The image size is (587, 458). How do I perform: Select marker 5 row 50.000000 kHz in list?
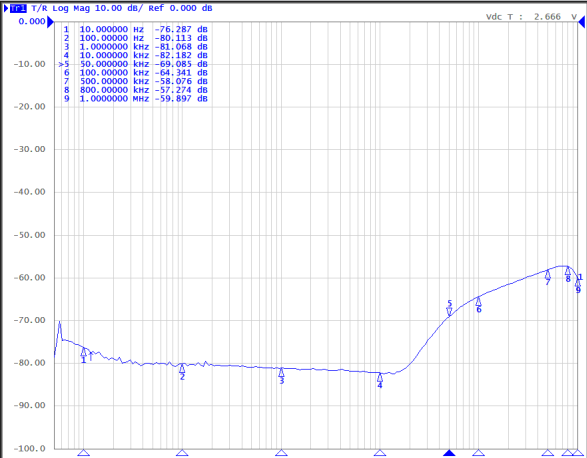[133, 64]
